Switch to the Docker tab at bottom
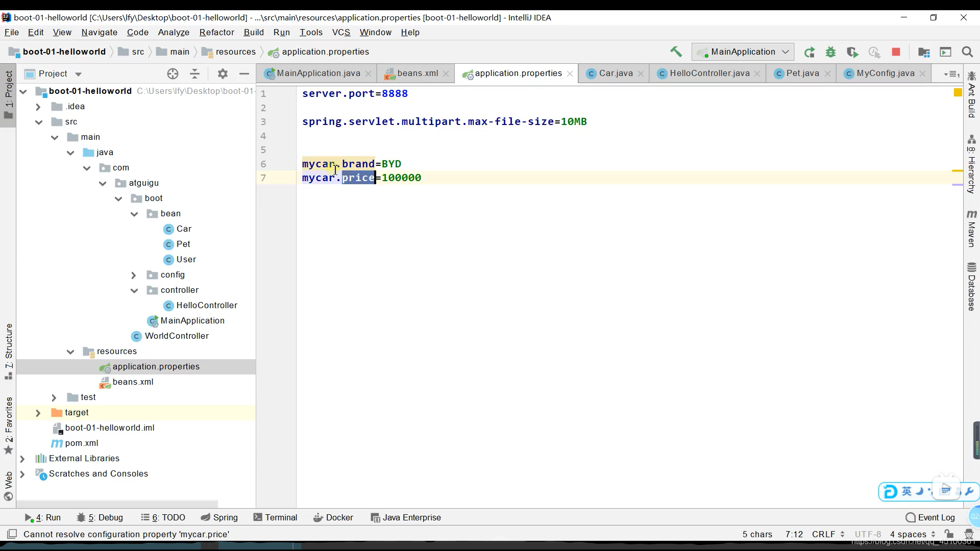 click(x=339, y=517)
